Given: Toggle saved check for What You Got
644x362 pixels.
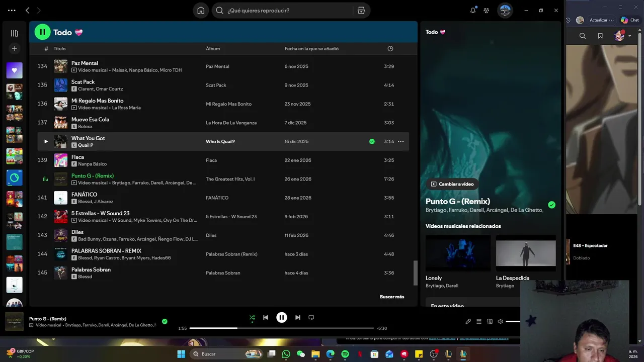Looking at the screenshot, I should pos(372,141).
